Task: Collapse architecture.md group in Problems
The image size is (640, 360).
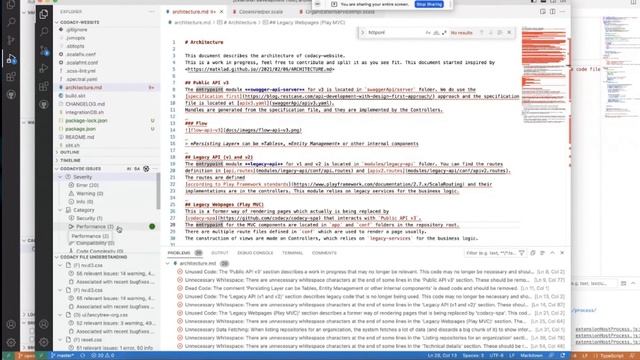Action: (168, 264)
